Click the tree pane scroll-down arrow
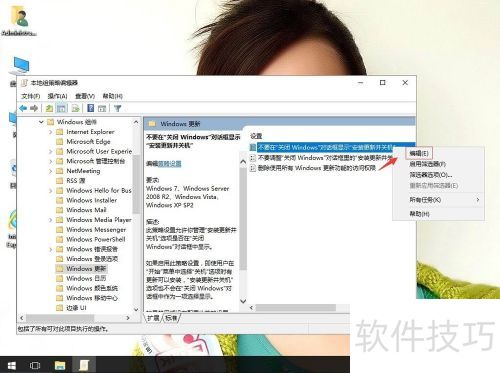 (136, 309)
